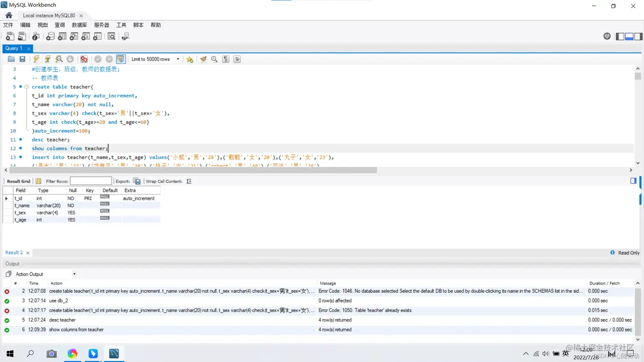This screenshot has height=362, width=644.
Task: Toggle the left sidebar panel button
Action: [620, 37]
